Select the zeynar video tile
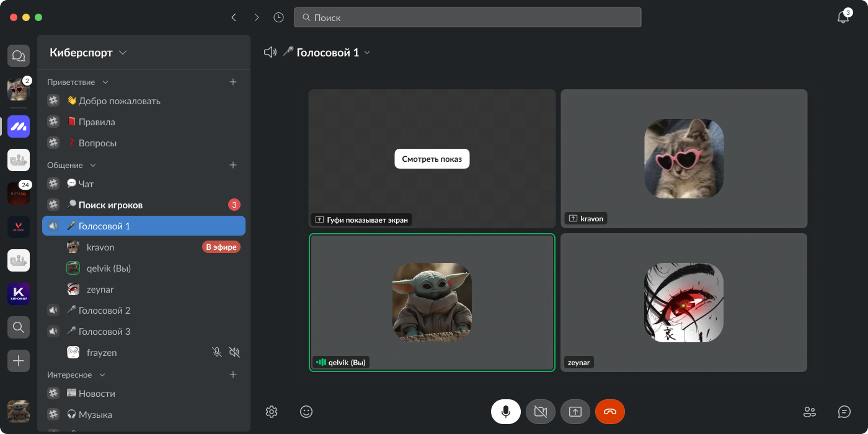The height and width of the screenshot is (434, 868). click(x=683, y=303)
